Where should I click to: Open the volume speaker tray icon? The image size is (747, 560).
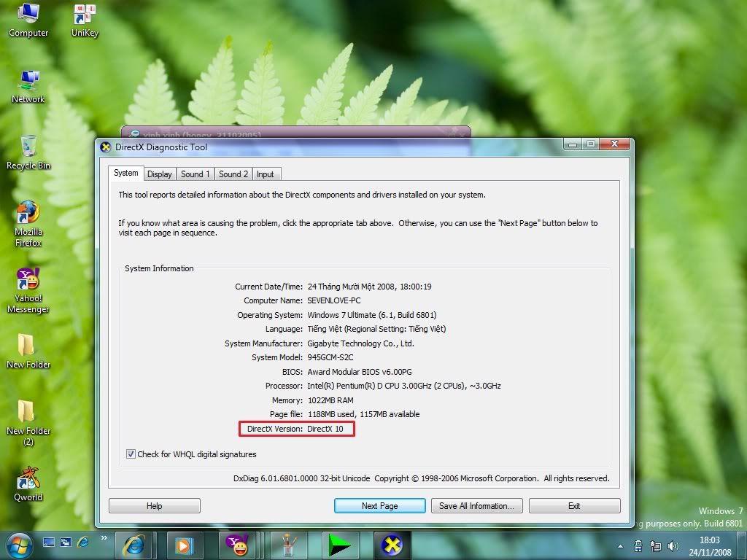pos(673,546)
